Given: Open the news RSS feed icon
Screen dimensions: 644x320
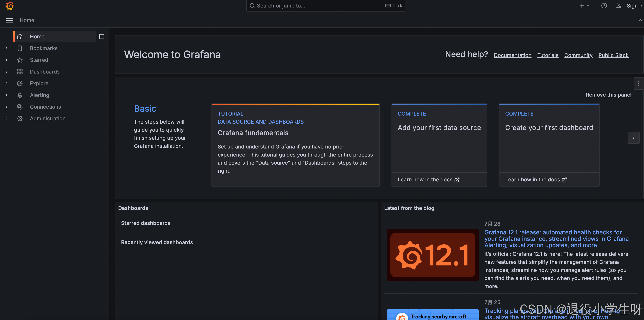Looking at the screenshot, I should point(618,6).
